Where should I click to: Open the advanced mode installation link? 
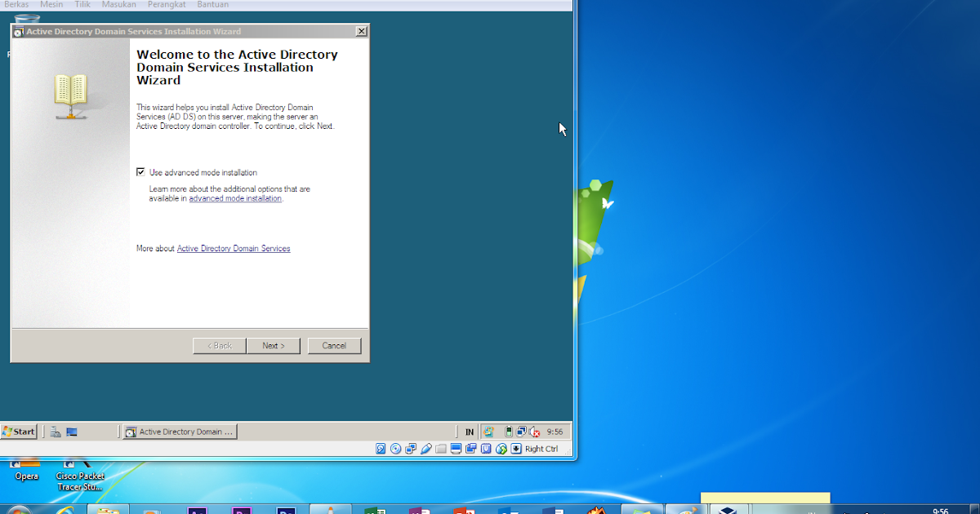pyautogui.click(x=235, y=197)
